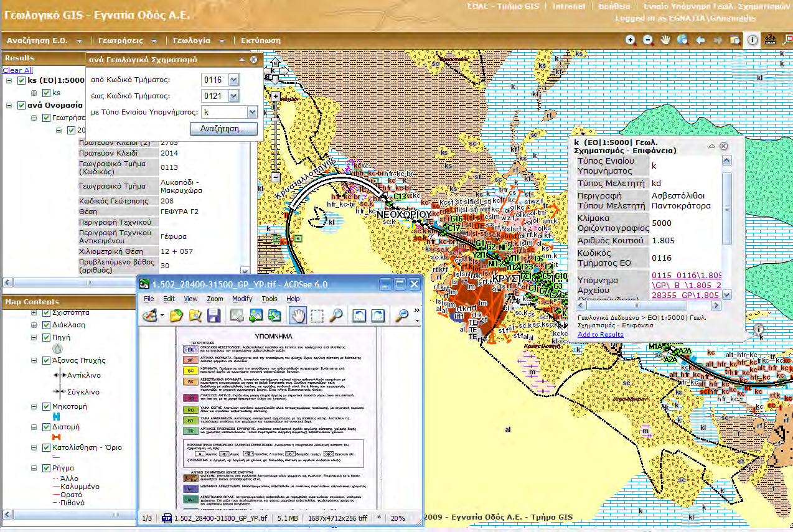Viewport: 793px width, 532px height.
Task: Click the Clear All link
Action: point(17,70)
